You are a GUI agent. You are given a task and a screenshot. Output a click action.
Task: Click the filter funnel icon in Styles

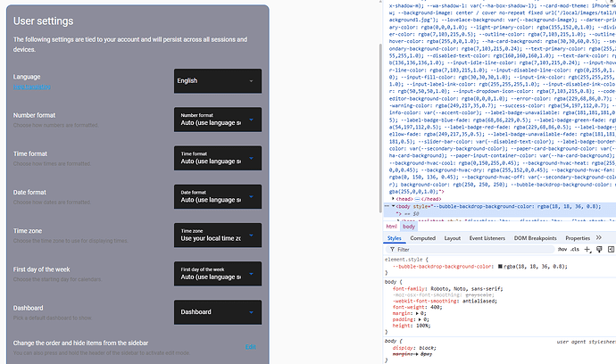pyautogui.click(x=391, y=251)
